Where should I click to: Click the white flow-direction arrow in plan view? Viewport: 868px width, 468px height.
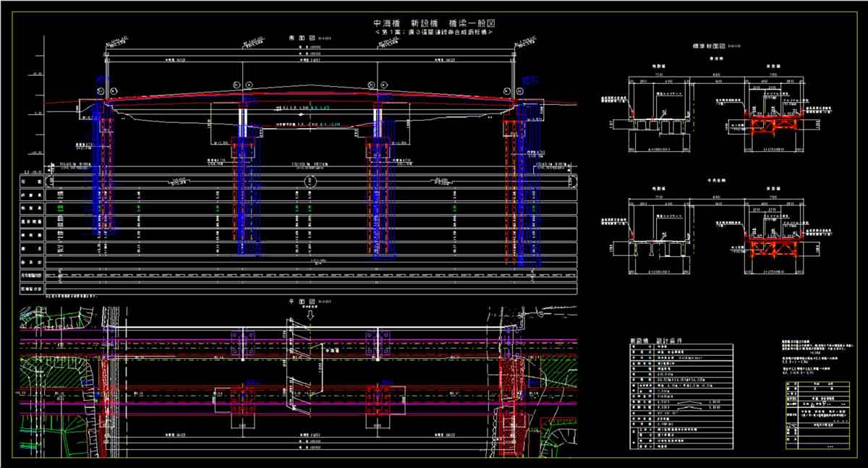click(310, 315)
